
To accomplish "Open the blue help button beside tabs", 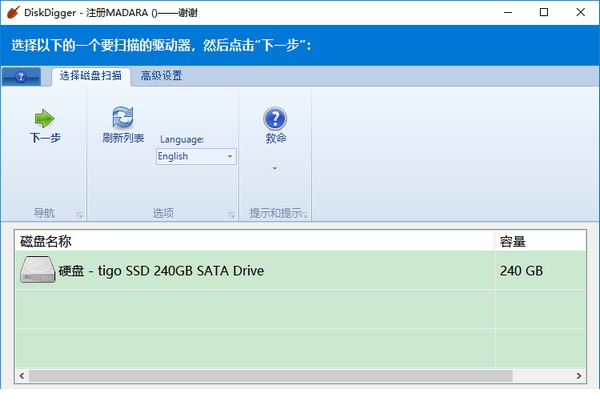I will [21, 77].
